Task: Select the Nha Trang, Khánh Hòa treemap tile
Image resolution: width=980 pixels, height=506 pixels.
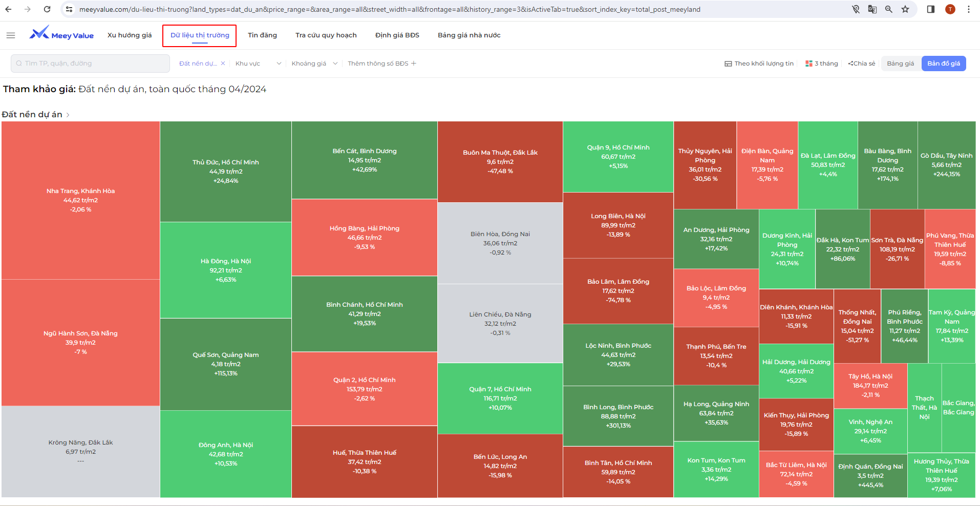Action: point(80,200)
